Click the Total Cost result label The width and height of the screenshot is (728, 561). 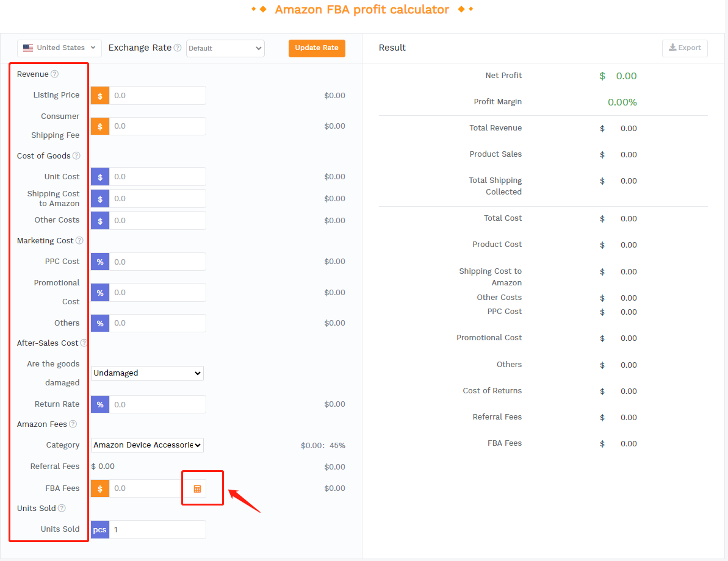click(503, 218)
